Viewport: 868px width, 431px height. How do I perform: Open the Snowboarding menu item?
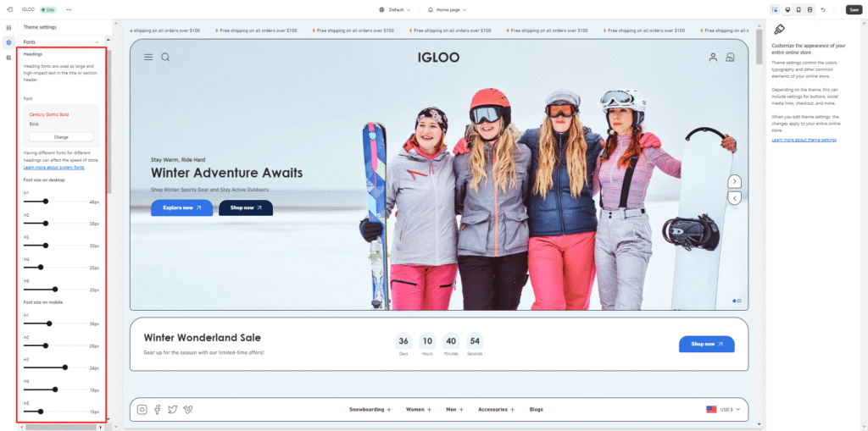370,409
